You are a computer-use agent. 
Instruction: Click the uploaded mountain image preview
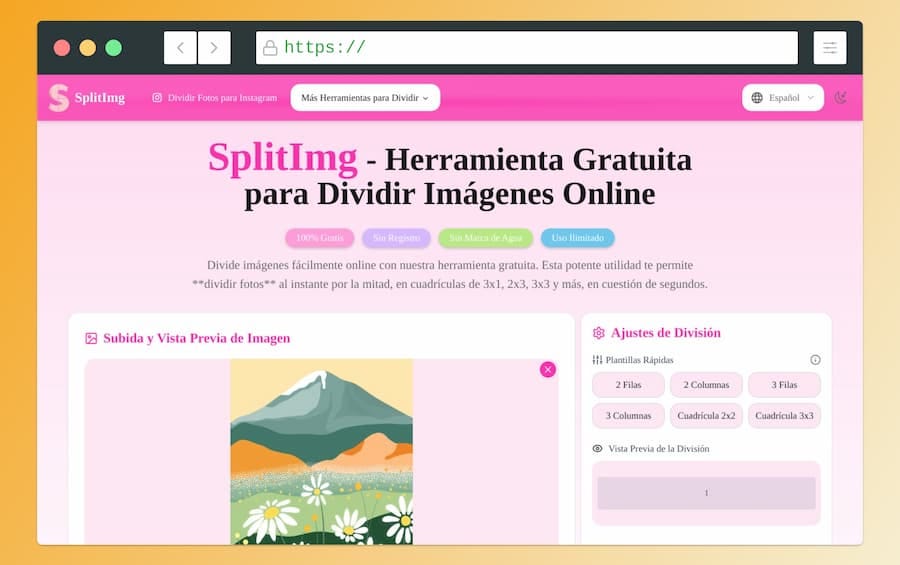tap(321, 452)
